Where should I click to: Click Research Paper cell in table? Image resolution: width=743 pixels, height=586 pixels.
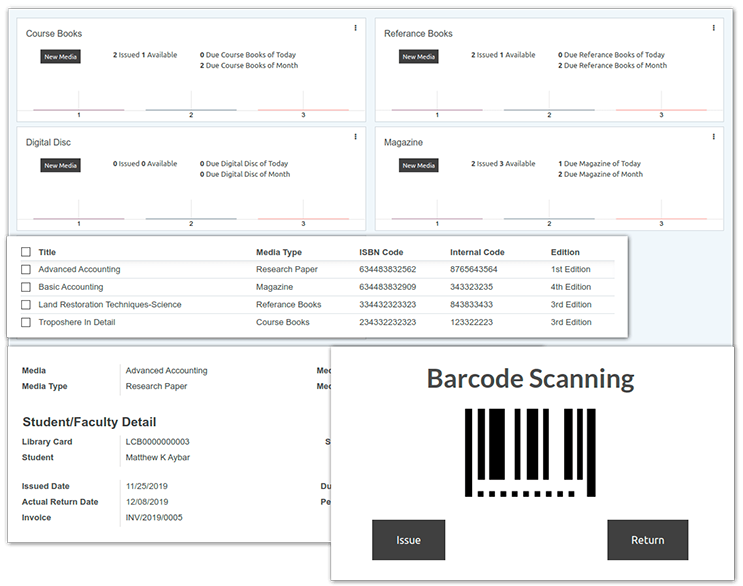pos(287,270)
